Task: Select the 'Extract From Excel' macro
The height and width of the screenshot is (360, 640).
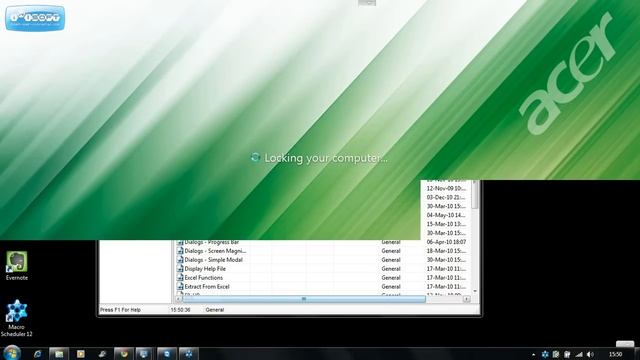Action: click(207, 287)
